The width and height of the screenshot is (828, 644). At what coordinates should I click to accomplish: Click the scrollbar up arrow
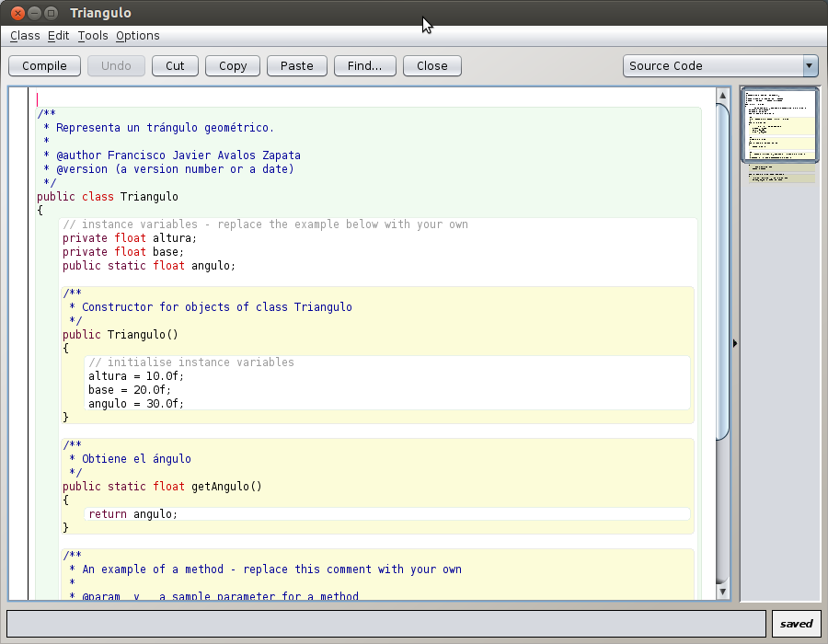point(722,95)
